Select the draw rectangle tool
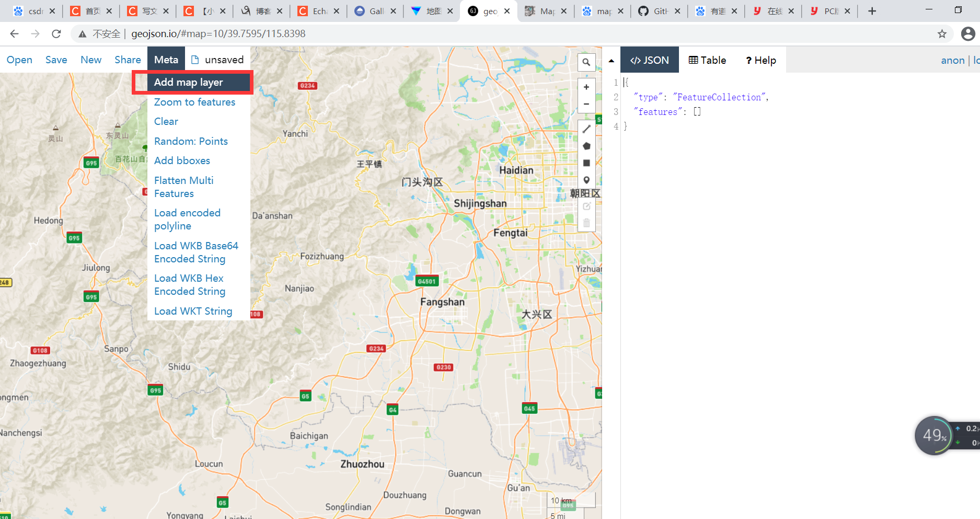This screenshot has height=519, width=980. (586, 163)
